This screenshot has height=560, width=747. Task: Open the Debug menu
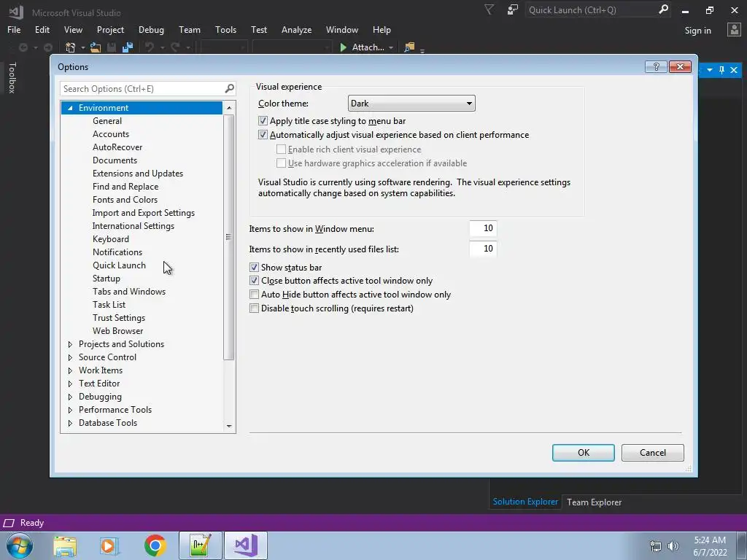coord(151,29)
